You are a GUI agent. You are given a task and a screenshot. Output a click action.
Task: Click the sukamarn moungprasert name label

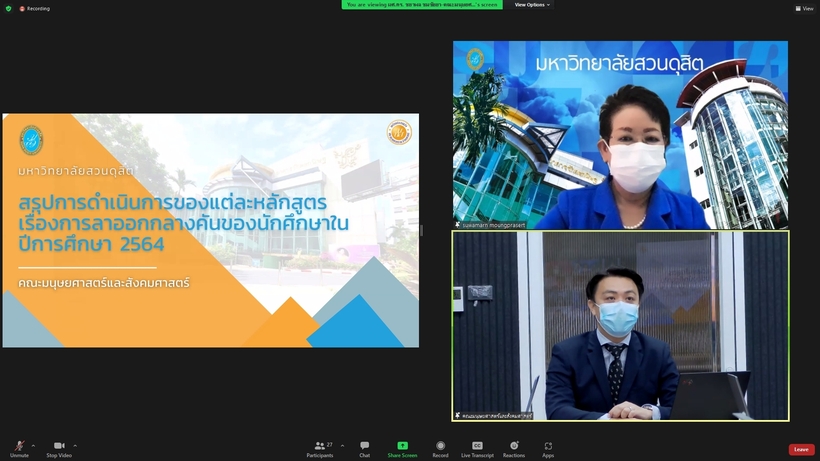tap(490, 225)
